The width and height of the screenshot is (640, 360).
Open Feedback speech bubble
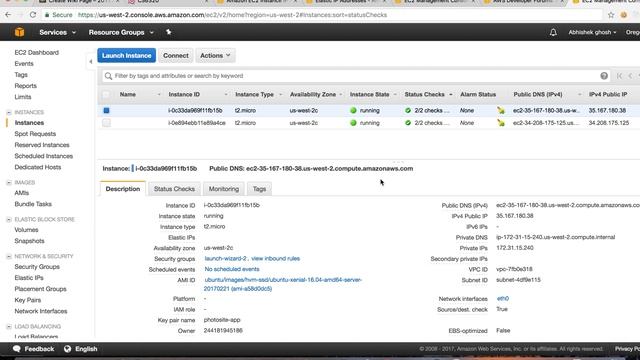(17, 349)
